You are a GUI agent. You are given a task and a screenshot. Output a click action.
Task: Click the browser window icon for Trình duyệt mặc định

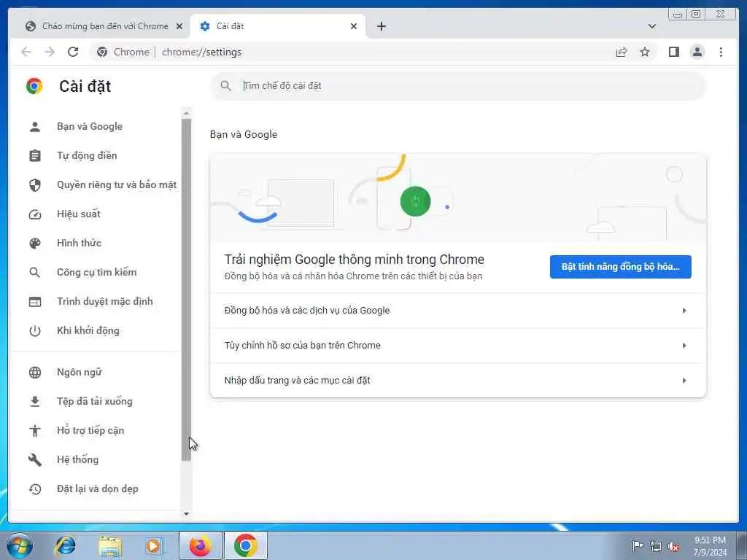(x=35, y=301)
